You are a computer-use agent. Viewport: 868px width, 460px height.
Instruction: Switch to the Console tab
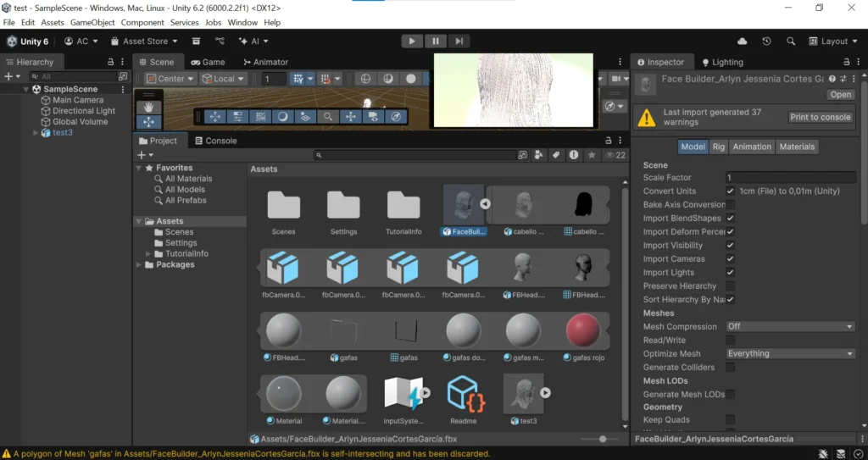coord(215,141)
